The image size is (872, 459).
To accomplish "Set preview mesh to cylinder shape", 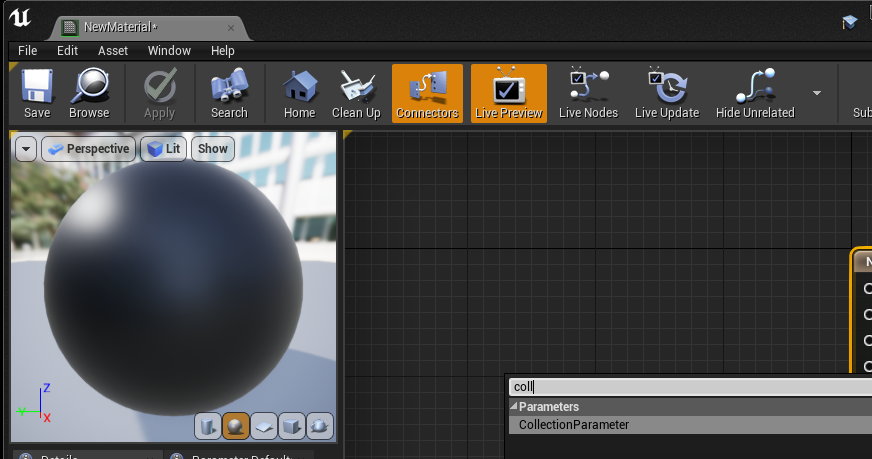I will point(207,427).
